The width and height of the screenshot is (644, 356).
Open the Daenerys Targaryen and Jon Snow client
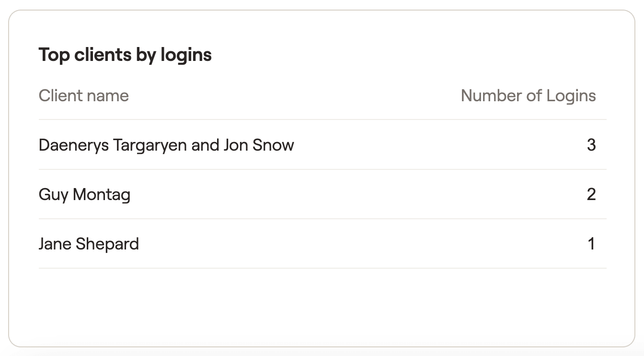[166, 145]
